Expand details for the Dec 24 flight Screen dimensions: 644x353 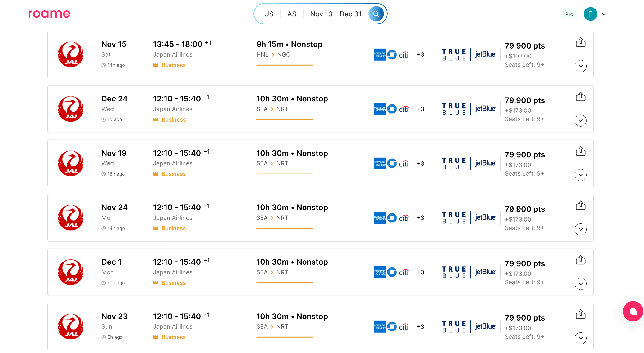[x=580, y=121]
